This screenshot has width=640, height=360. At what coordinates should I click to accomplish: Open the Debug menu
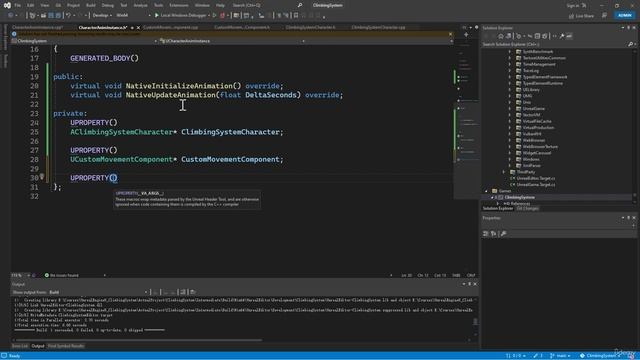pos(108,5)
